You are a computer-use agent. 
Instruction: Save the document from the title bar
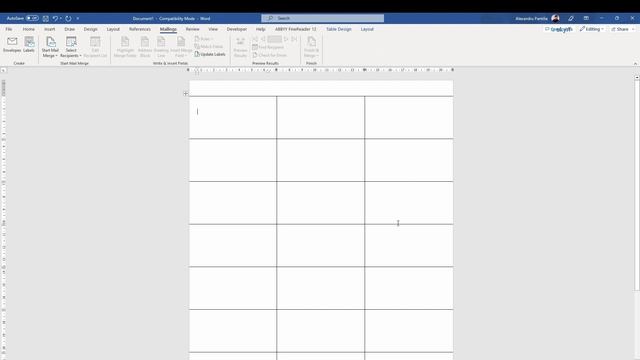coord(46,18)
